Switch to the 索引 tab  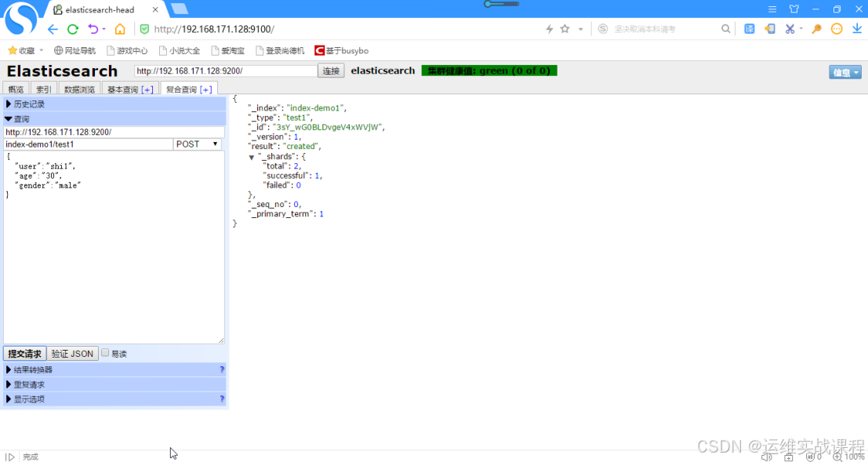44,89
